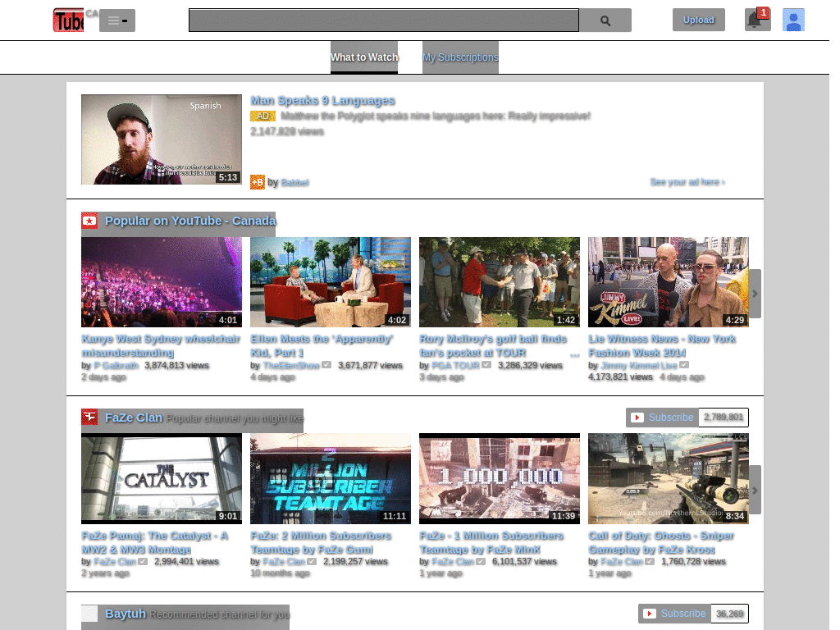Viewport: 840px width, 630px height.
Task: Focus the search input field
Action: [384, 21]
